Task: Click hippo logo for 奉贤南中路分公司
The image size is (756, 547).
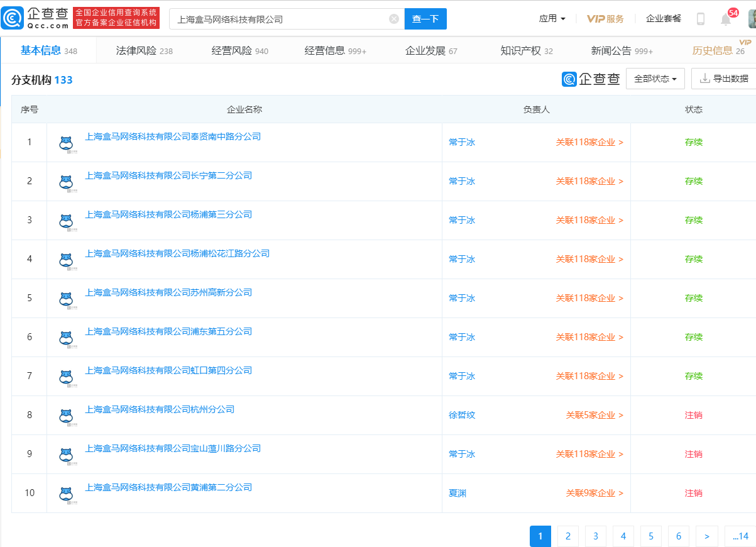Action: 66,143
